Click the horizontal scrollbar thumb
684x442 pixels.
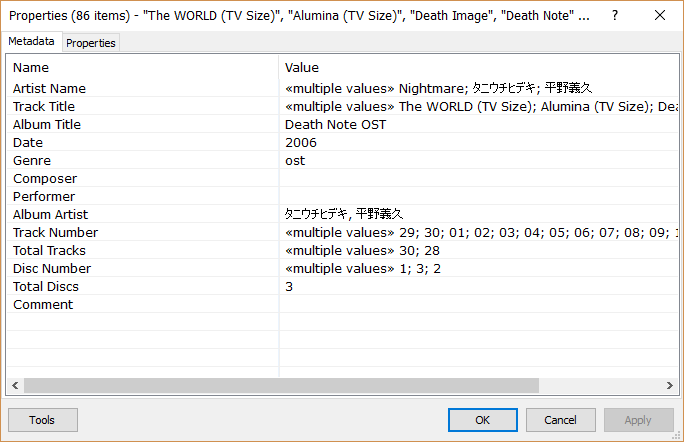pos(281,385)
